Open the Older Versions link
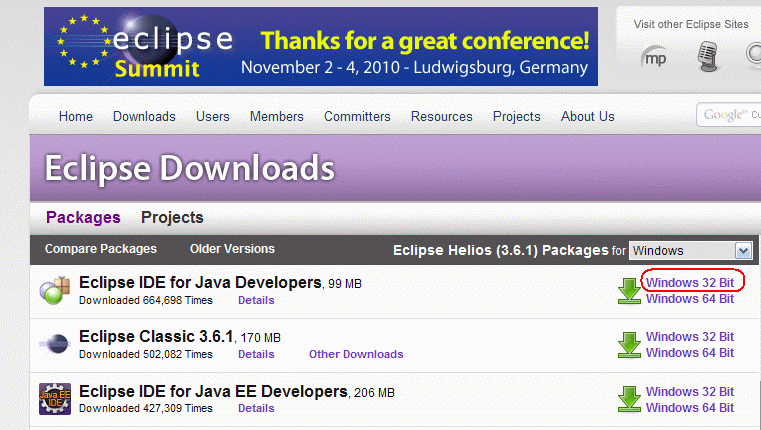761x430 pixels. 232,249
